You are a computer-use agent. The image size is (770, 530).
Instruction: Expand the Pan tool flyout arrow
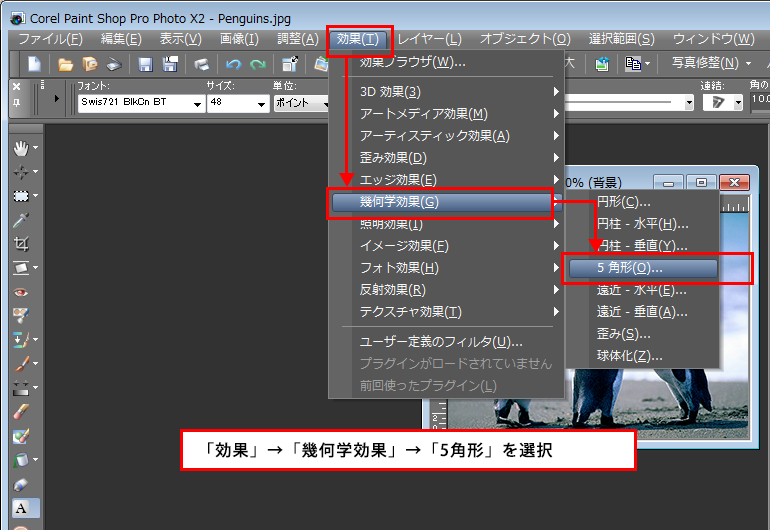click(x=35, y=148)
